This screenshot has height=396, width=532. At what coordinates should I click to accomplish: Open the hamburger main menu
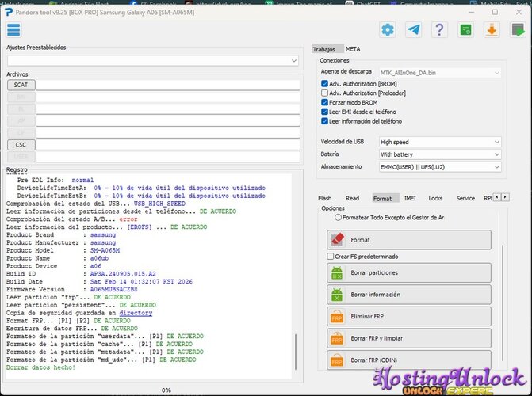[x=13, y=30]
